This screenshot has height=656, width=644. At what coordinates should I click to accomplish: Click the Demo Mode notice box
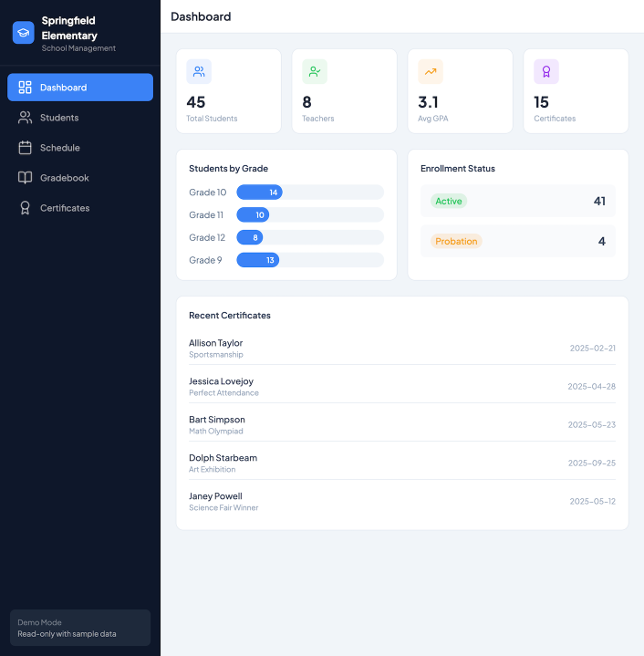(x=80, y=628)
